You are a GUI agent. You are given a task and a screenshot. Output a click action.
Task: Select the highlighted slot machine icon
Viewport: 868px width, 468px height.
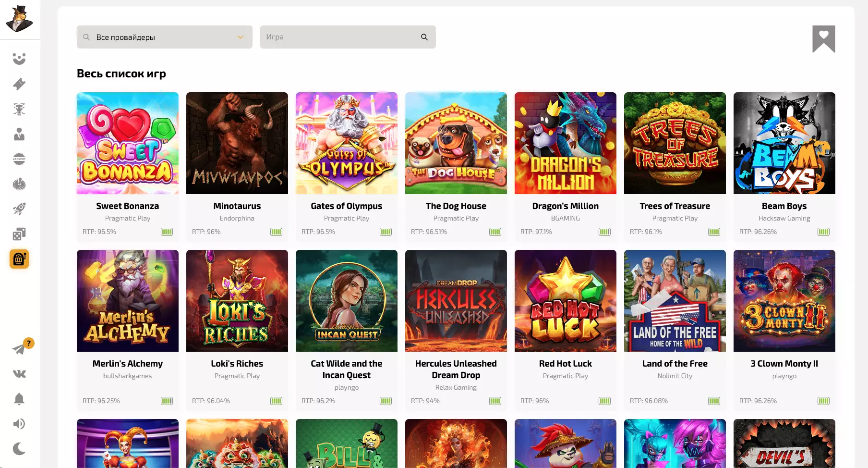pyautogui.click(x=19, y=259)
